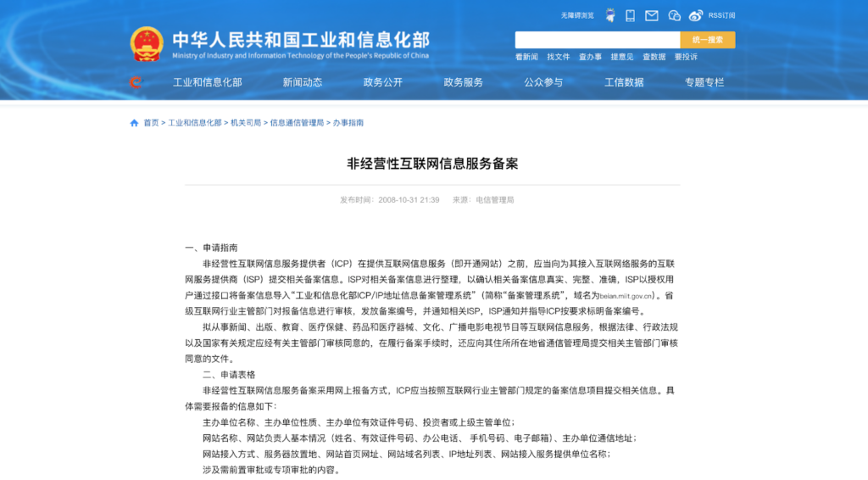Select the 找文件 search shortcut
Viewport: 868px width, 480px height.
(558, 57)
